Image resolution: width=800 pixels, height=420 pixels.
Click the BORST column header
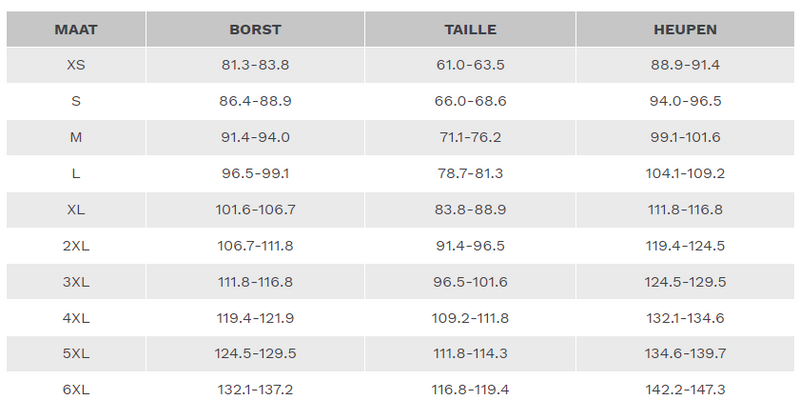point(255,29)
